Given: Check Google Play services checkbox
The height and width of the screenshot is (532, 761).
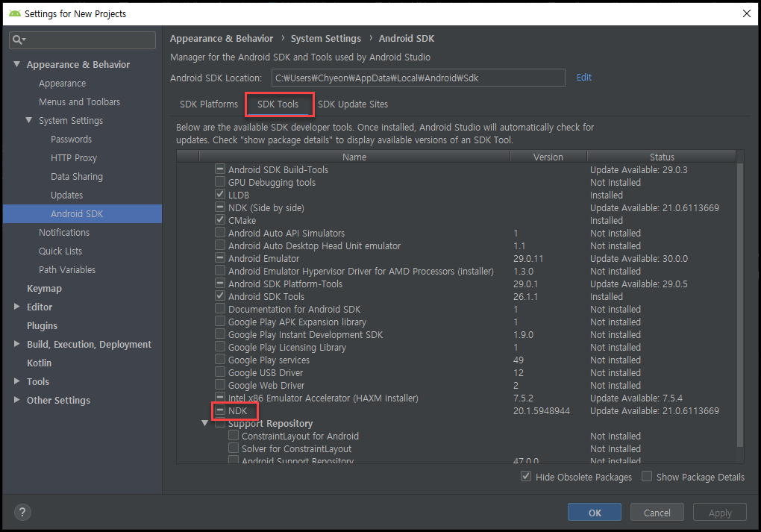Looking at the screenshot, I should [x=220, y=360].
